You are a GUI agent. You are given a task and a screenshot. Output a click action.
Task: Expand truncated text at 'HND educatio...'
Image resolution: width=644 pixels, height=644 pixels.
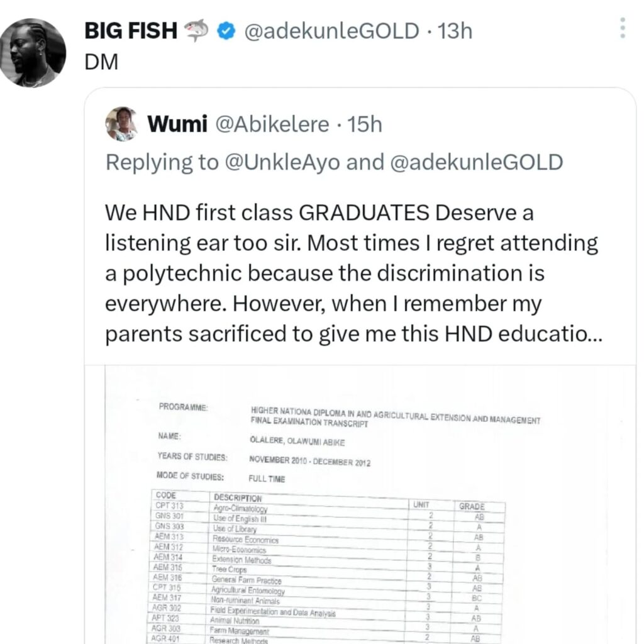click(566, 335)
